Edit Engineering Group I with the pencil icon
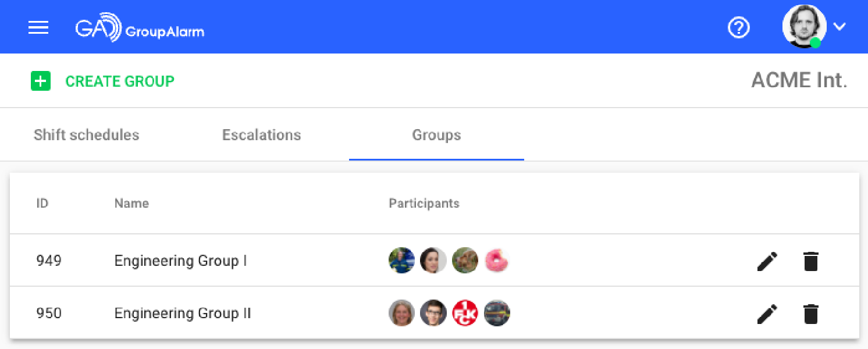Viewport: 868px width, 349px height. [767, 261]
